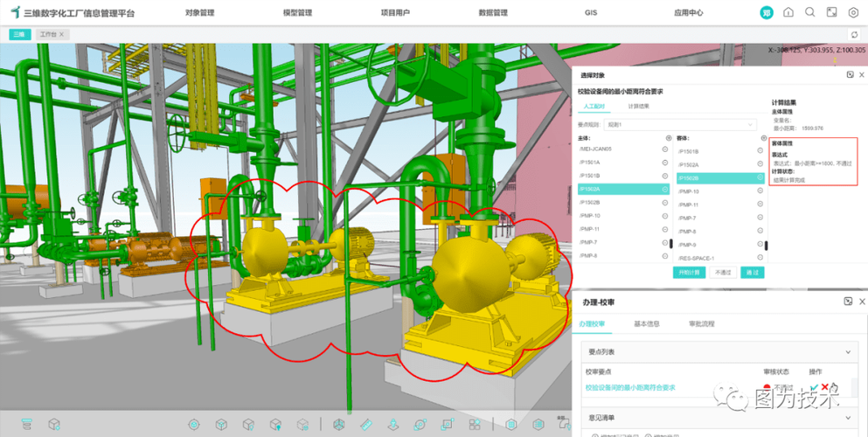Image resolution: width=868 pixels, height=437 pixels.
Task: Remove /P1501A with its minus circle icon
Action: click(665, 162)
